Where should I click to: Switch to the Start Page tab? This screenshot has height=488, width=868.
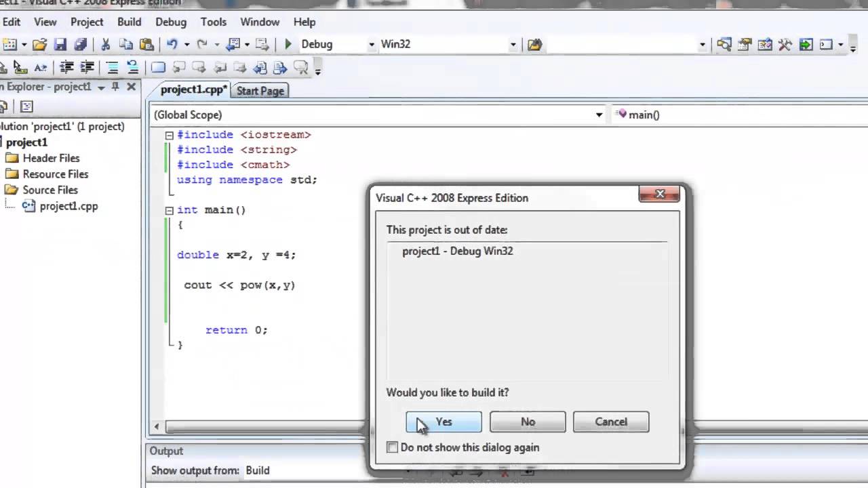point(260,91)
